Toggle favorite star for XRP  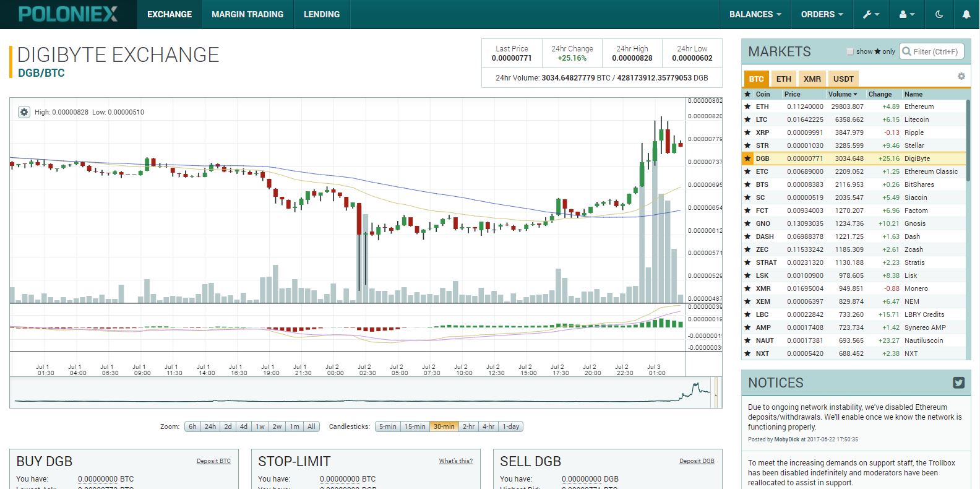point(747,132)
